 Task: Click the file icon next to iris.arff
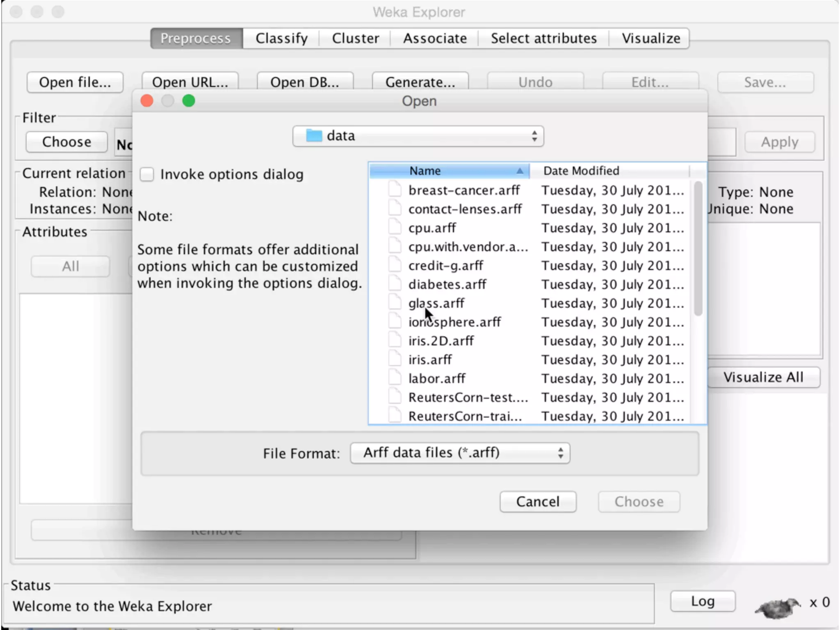(395, 359)
